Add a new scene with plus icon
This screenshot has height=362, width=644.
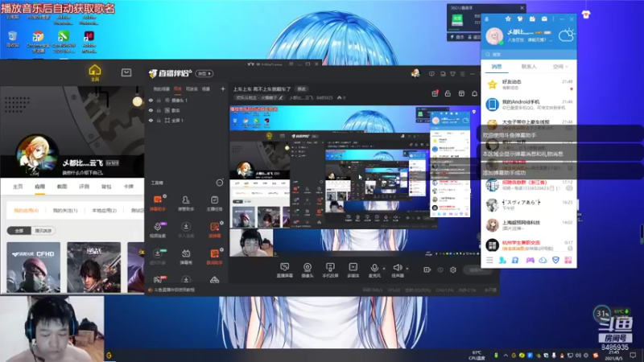[x=223, y=88]
